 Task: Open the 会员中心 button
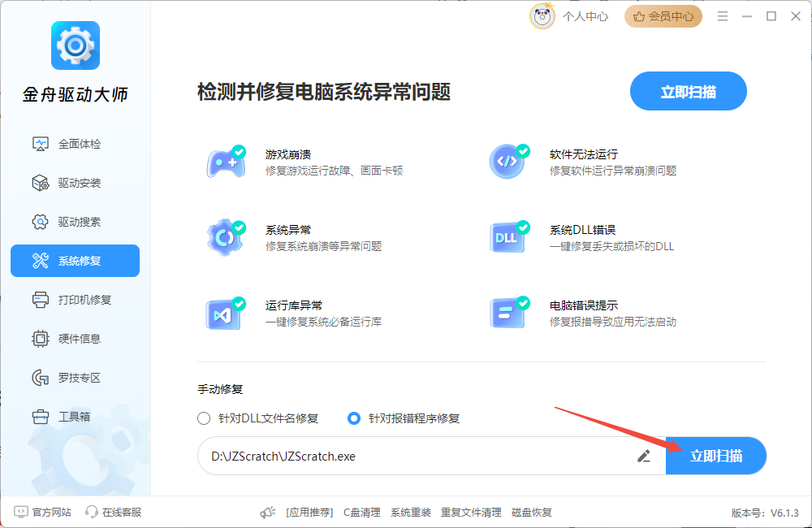coord(663,16)
